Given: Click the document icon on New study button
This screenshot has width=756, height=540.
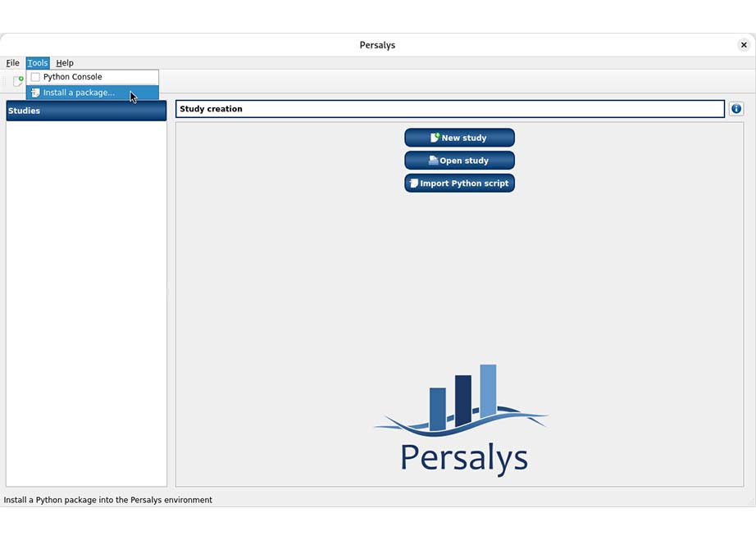Looking at the screenshot, I should click(435, 138).
